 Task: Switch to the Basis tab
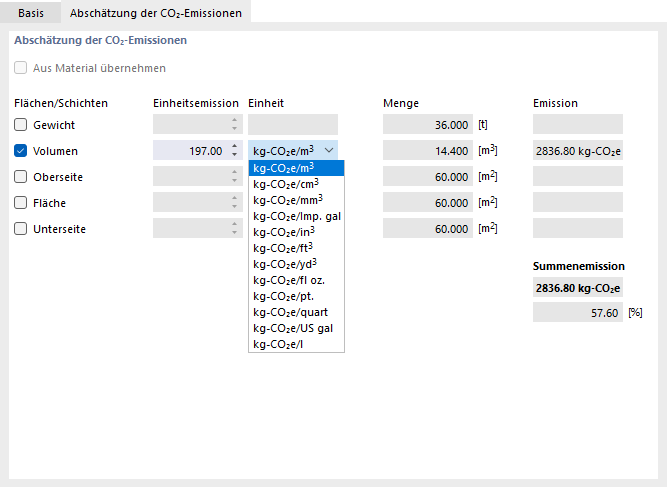(x=31, y=13)
